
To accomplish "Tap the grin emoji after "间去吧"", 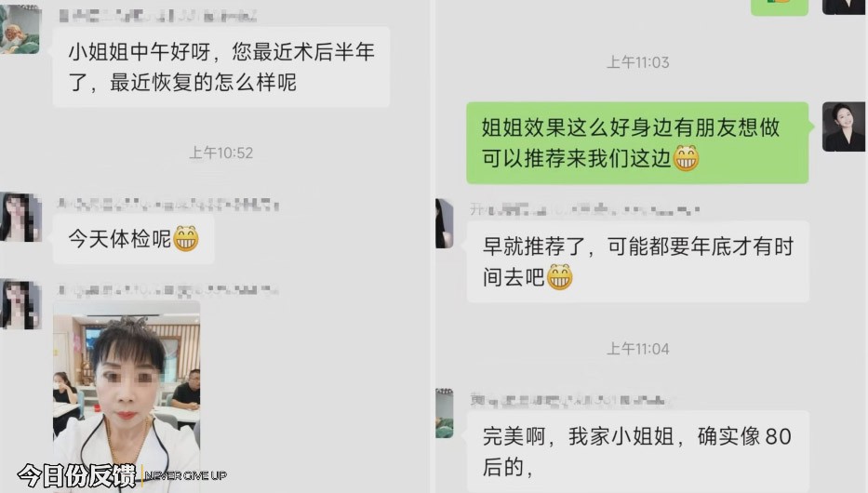I will 560,276.
